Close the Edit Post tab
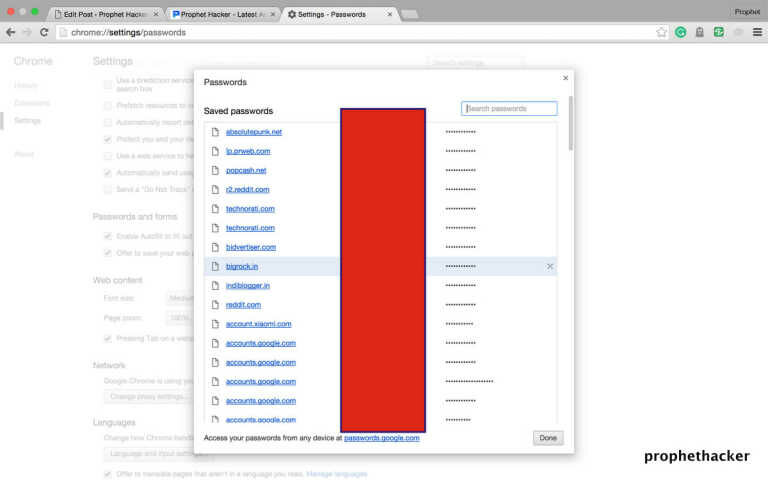Screen dimensions: 768x480 pyautogui.click(x=156, y=15)
